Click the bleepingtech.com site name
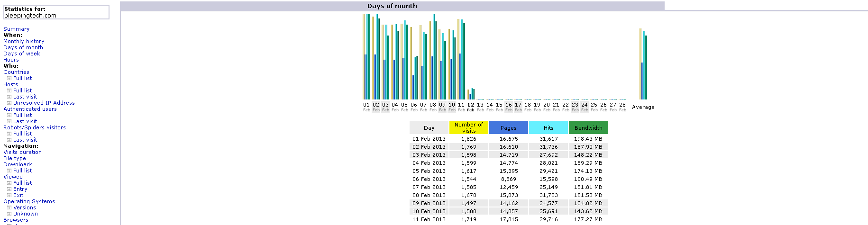Screen dimensions: 868x225 click(x=30, y=15)
